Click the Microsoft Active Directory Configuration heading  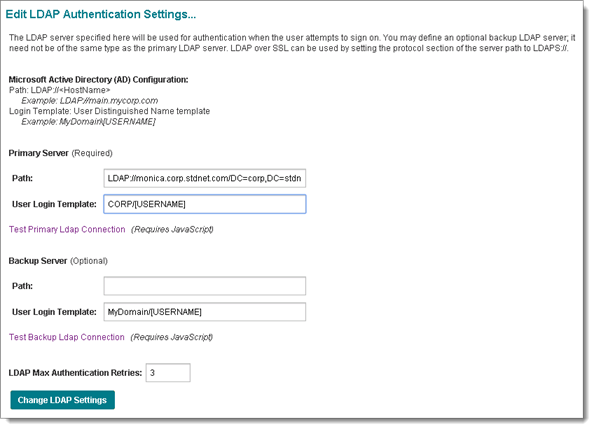point(98,80)
